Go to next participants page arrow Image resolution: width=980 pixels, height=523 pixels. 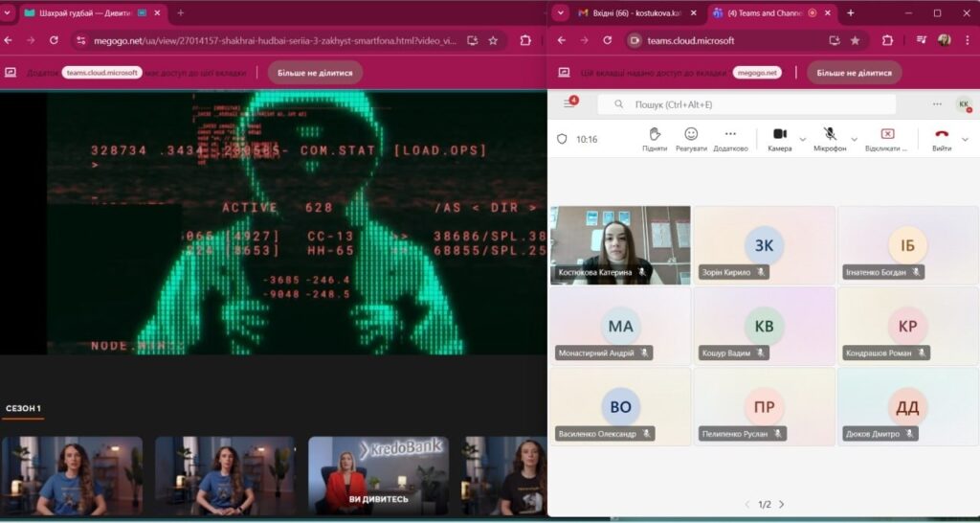pyautogui.click(x=781, y=504)
